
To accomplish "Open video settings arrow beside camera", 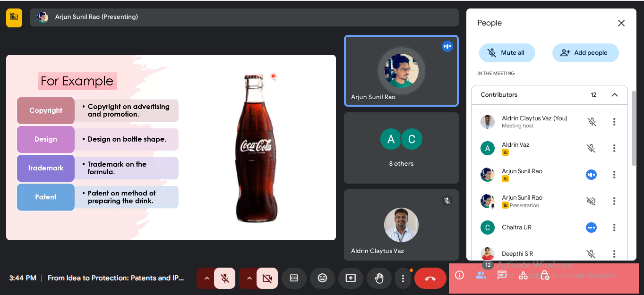I will point(249,278).
